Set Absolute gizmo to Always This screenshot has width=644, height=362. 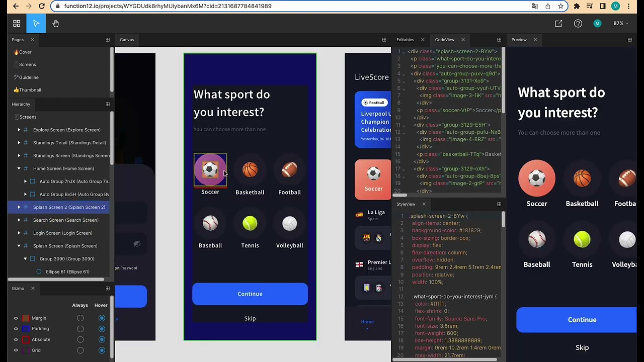pyautogui.click(x=80, y=339)
